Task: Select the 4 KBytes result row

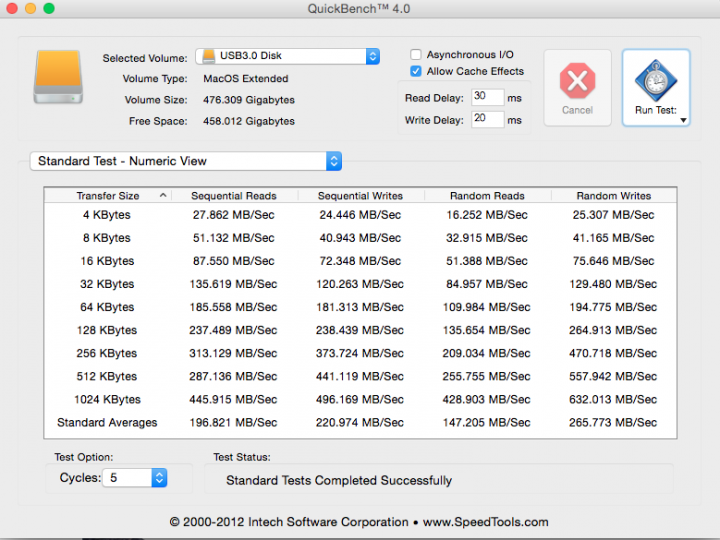Action: tap(360, 215)
